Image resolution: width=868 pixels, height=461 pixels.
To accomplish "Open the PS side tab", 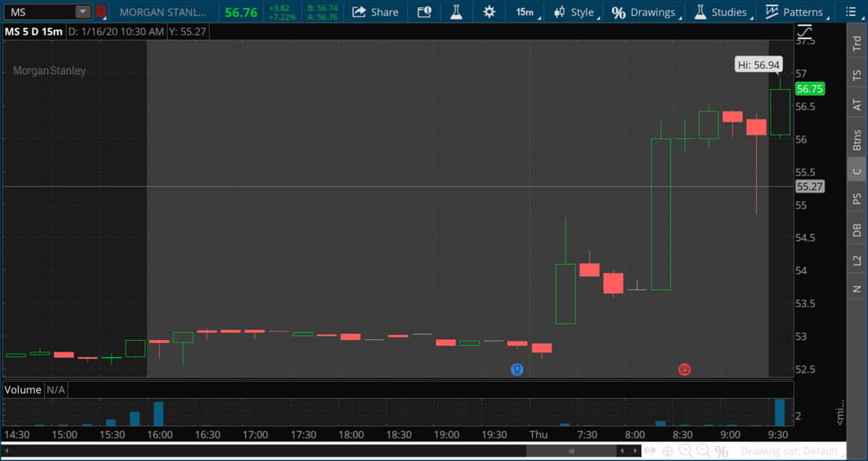I will coord(857,198).
